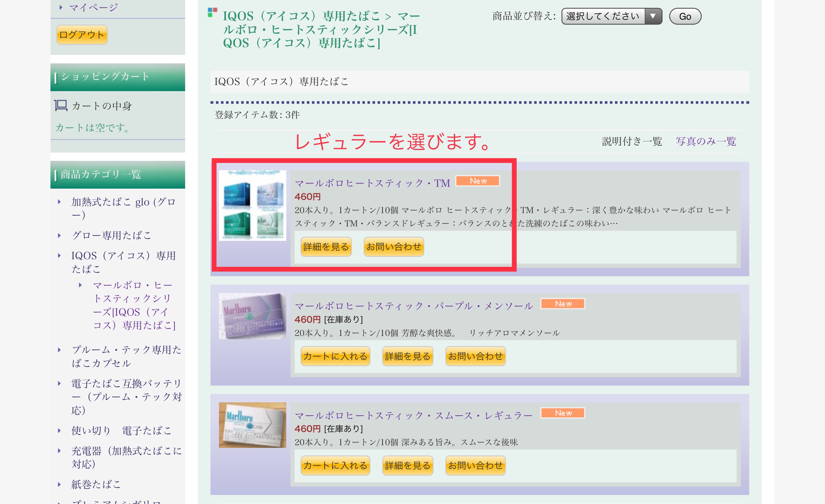Open マールボロヒートスティック・TM product title
The height and width of the screenshot is (504, 825).
point(372,183)
